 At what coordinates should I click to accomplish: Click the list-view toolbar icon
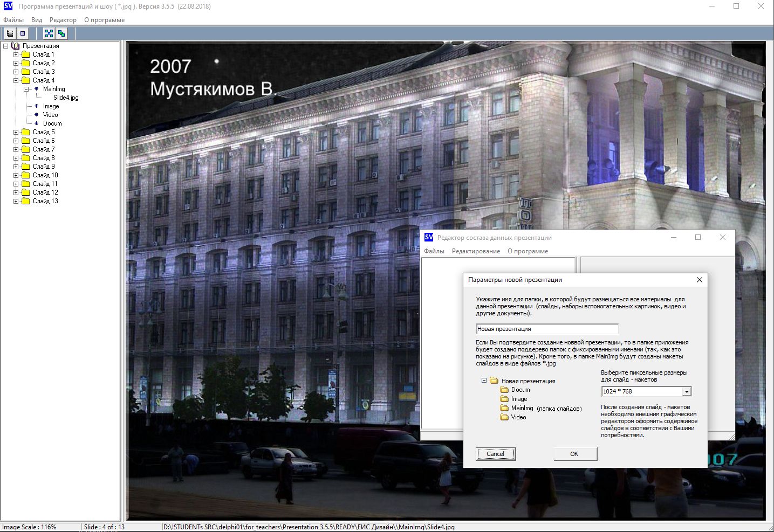[10, 33]
